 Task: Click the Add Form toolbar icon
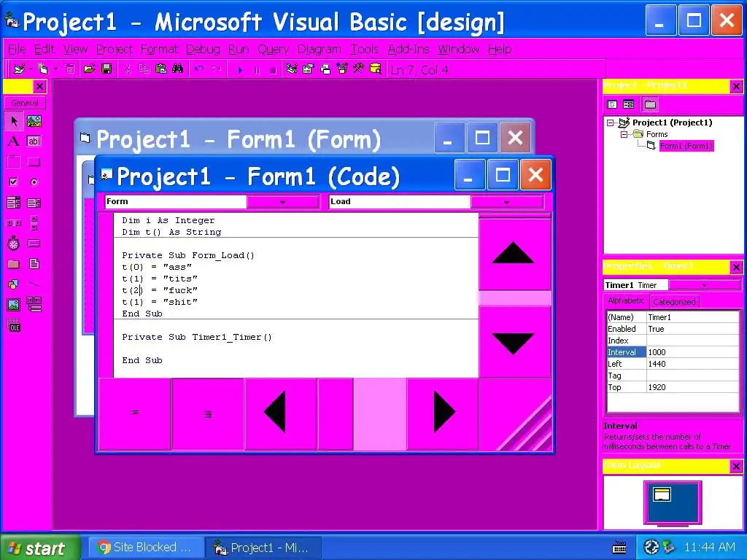[x=43, y=69]
